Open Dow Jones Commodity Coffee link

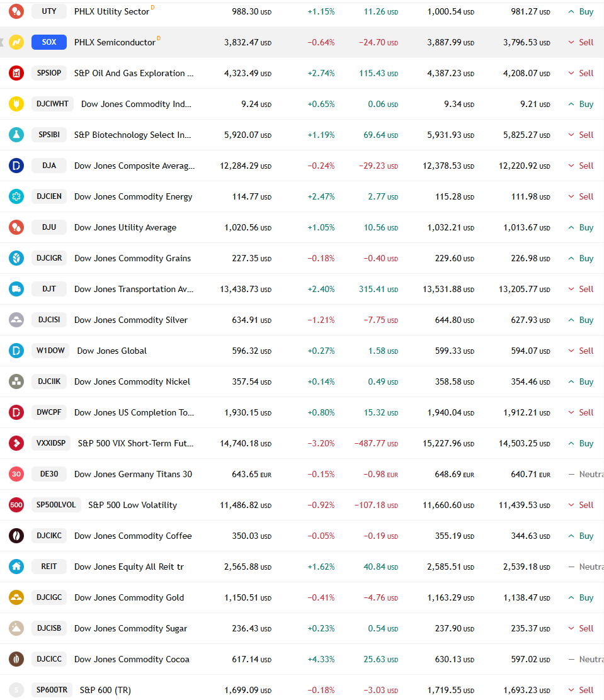[133, 535]
